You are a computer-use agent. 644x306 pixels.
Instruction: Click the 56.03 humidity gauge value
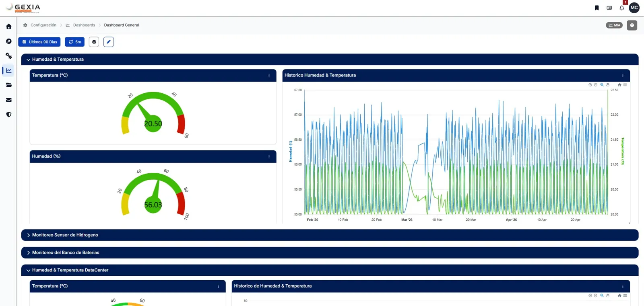pyautogui.click(x=153, y=205)
